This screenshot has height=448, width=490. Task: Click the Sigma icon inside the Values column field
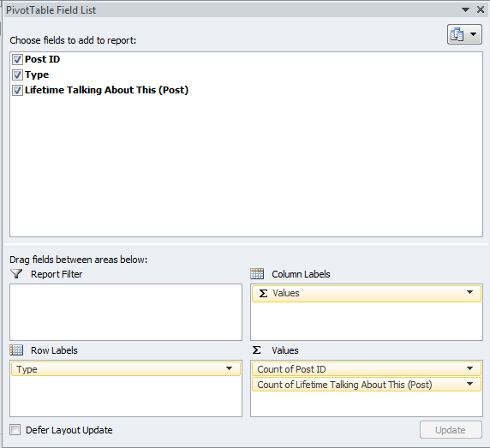[263, 293]
